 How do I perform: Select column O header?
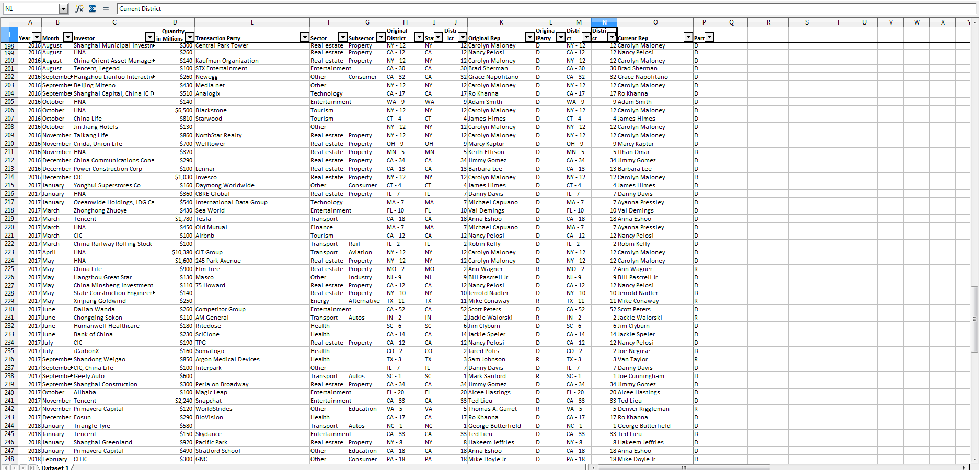click(x=655, y=22)
